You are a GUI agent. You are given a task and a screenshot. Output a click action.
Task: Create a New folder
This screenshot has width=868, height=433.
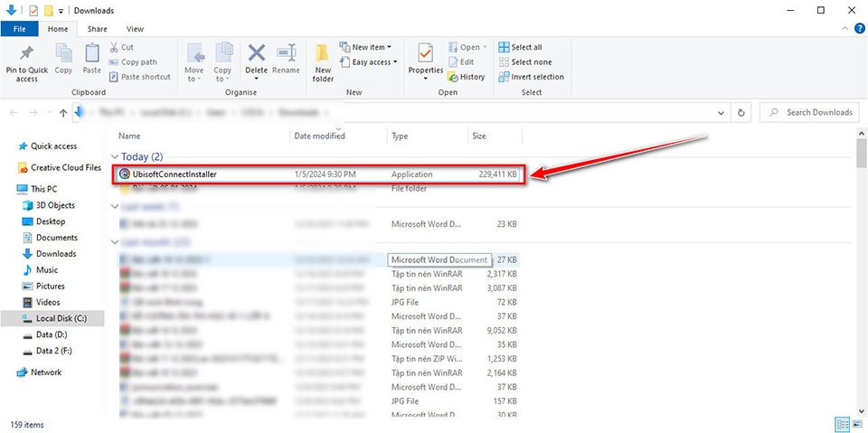pos(323,63)
